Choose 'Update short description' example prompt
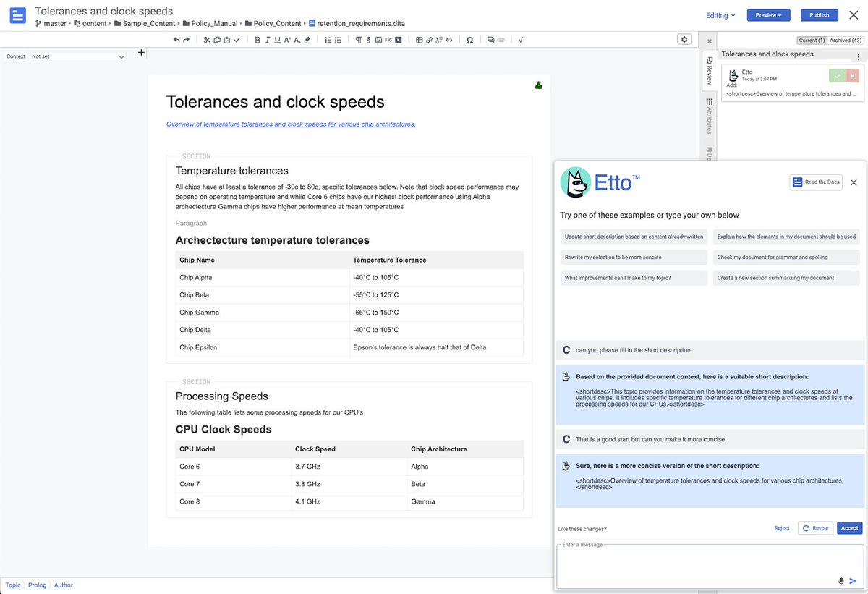 pyautogui.click(x=634, y=237)
